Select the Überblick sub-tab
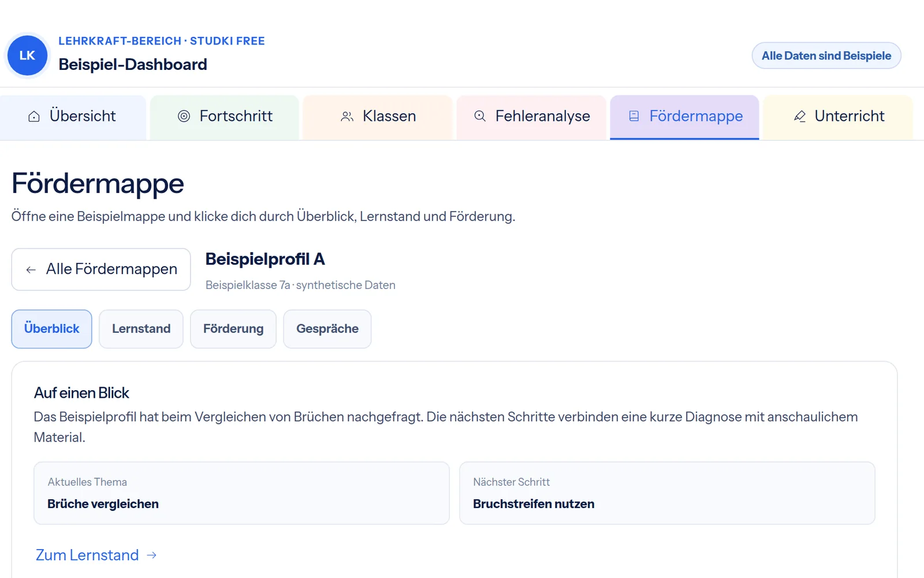This screenshot has width=924, height=578. [x=51, y=329]
